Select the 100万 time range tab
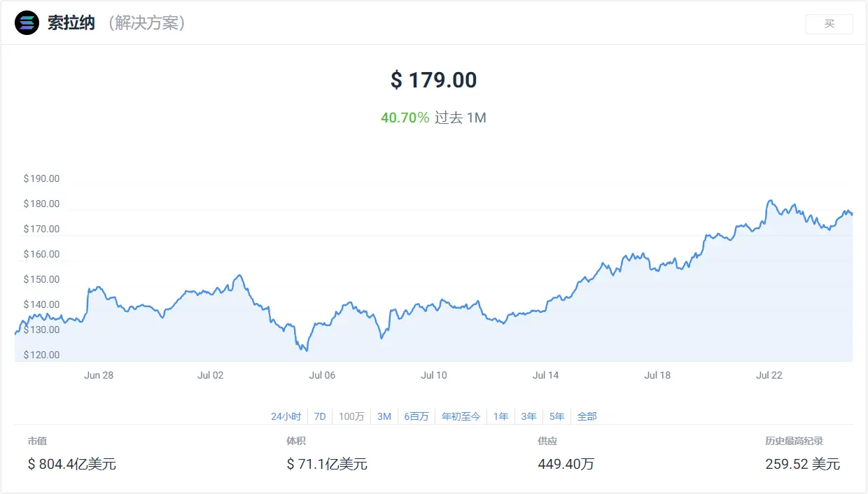 pyautogui.click(x=351, y=416)
